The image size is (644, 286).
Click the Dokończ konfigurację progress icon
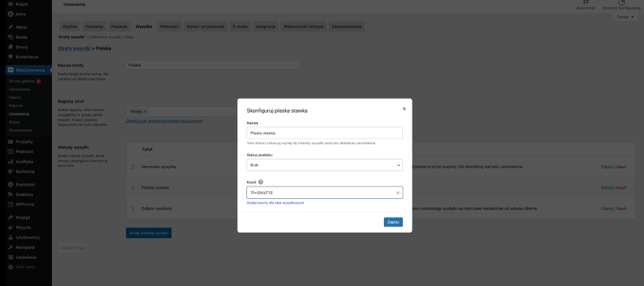(621, 2)
